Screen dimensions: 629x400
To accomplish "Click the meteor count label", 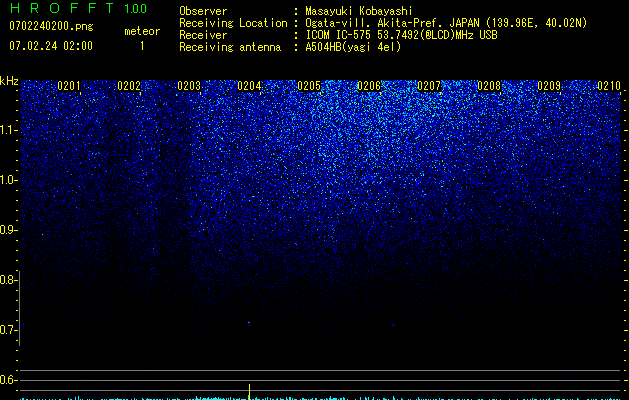I will click(142, 31).
